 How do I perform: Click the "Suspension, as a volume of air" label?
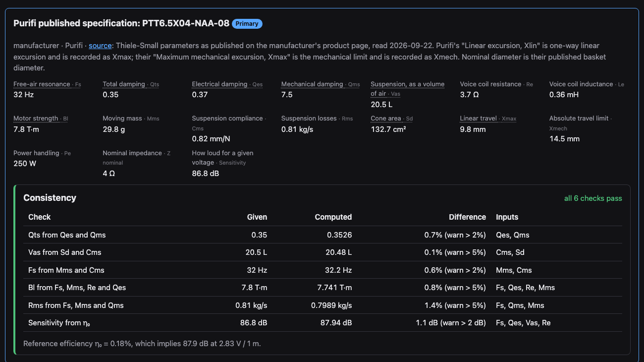point(408,89)
